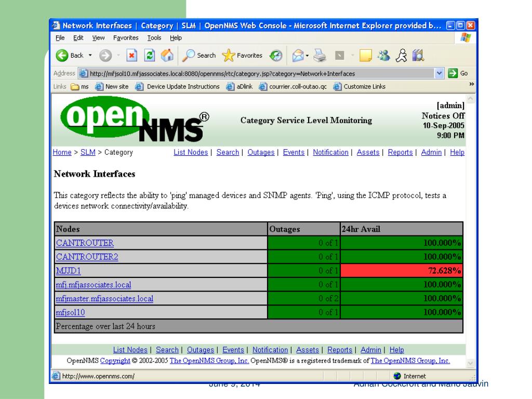Open Events in the top navigation
This screenshot has width=532, height=399.
[294, 152]
